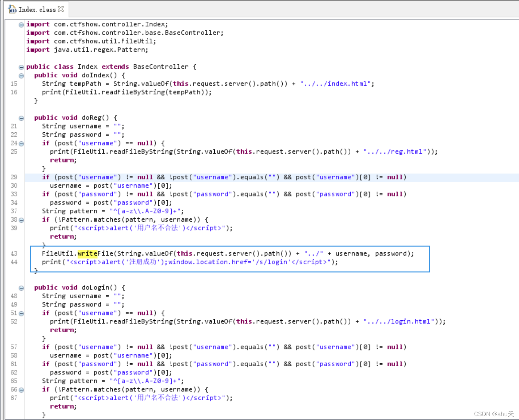Click 'import com.ctfshow.controller.Index;' line
This screenshot has width=519, height=420.
pyautogui.click(x=97, y=24)
